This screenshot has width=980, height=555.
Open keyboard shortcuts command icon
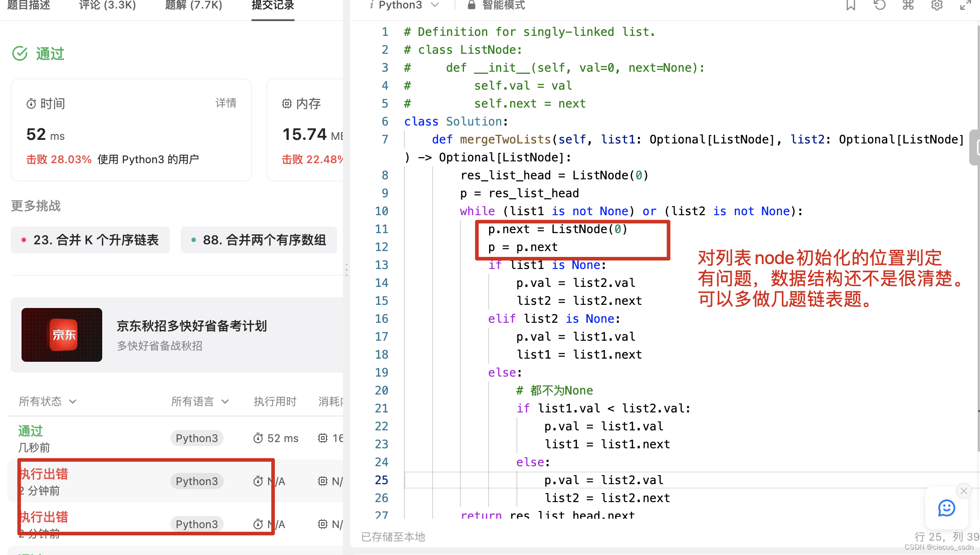click(908, 5)
